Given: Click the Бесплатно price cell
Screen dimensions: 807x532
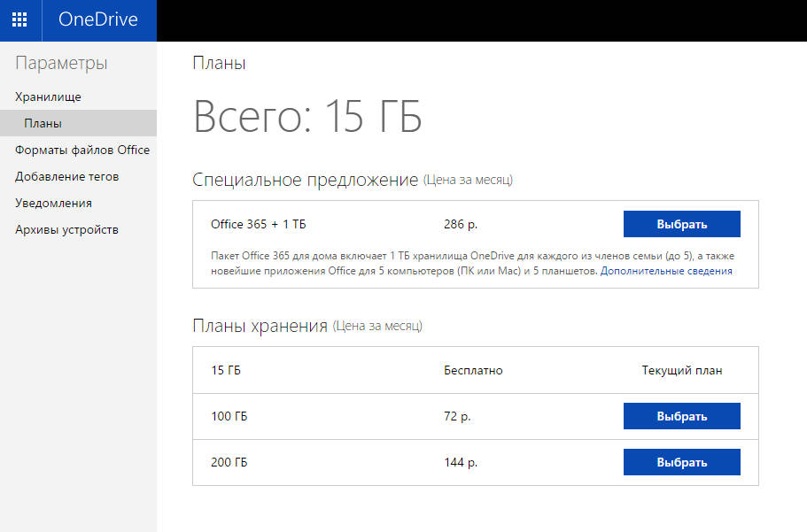Looking at the screenshot, I should pos(473,370).
